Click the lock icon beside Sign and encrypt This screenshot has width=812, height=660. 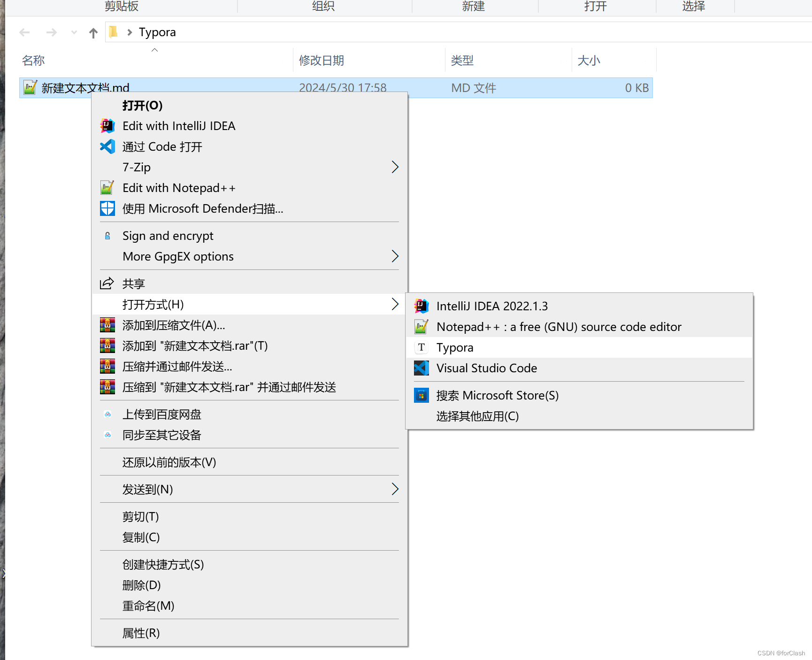107,236
